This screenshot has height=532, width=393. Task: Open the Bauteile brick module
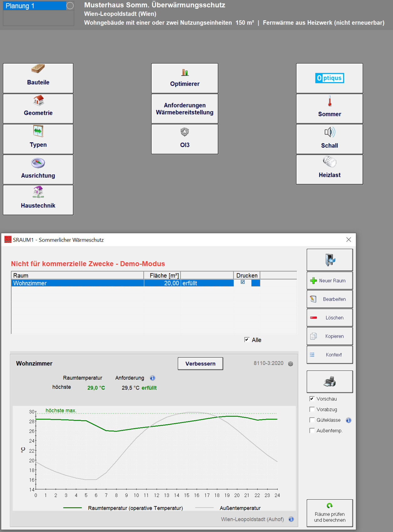(38, 78)
